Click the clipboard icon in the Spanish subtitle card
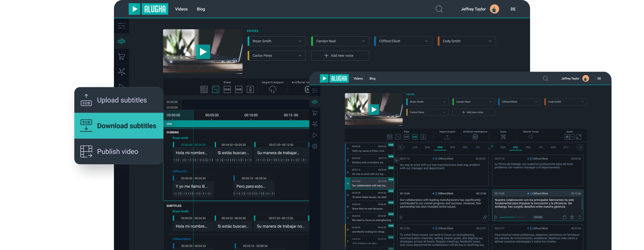Screen dimensions: 644x250 coord(564,217)
